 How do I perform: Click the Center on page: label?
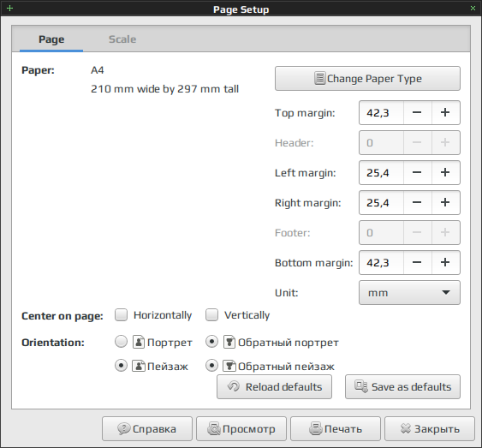click(62, 316)
